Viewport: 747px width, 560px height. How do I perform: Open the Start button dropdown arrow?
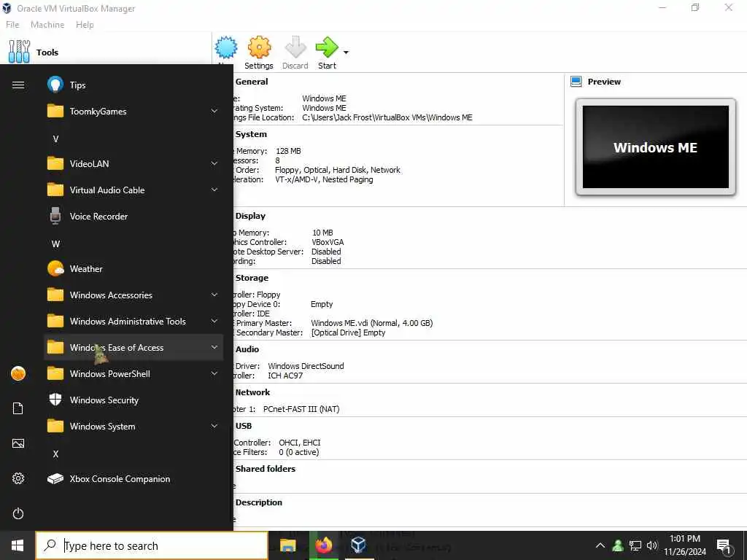(346, 52)
